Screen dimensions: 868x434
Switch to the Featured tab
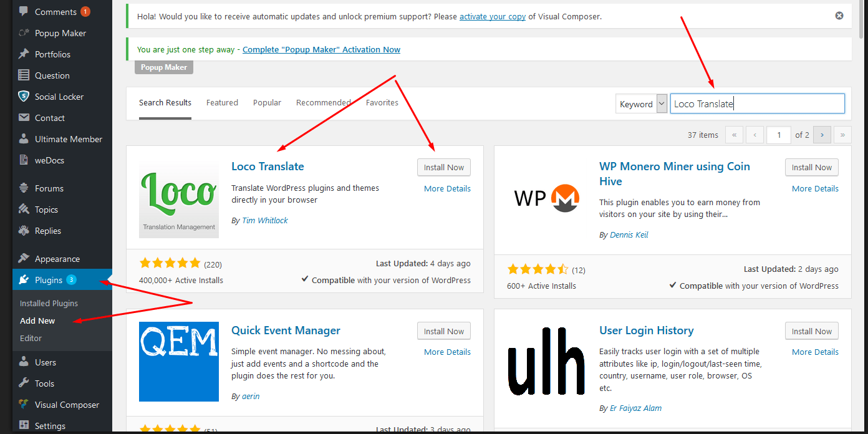[222, 103]
